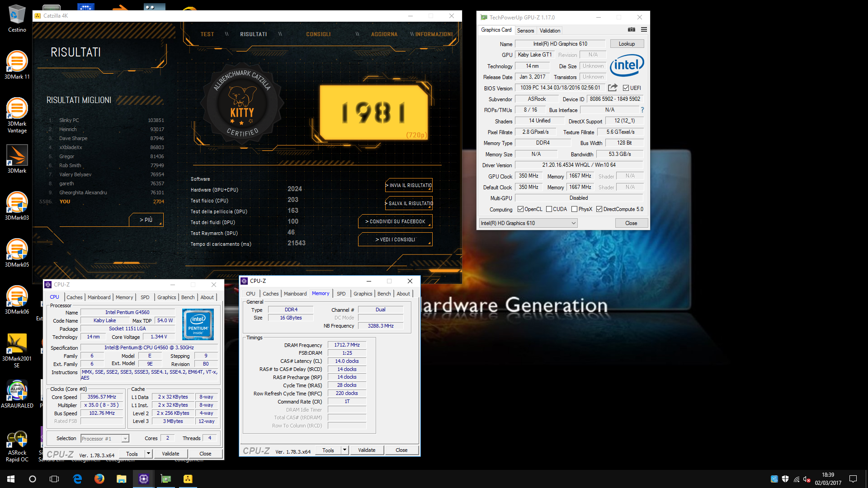
Task: Open the Graphics tab in Memory CPU-Z window
Action: point(363,294)
